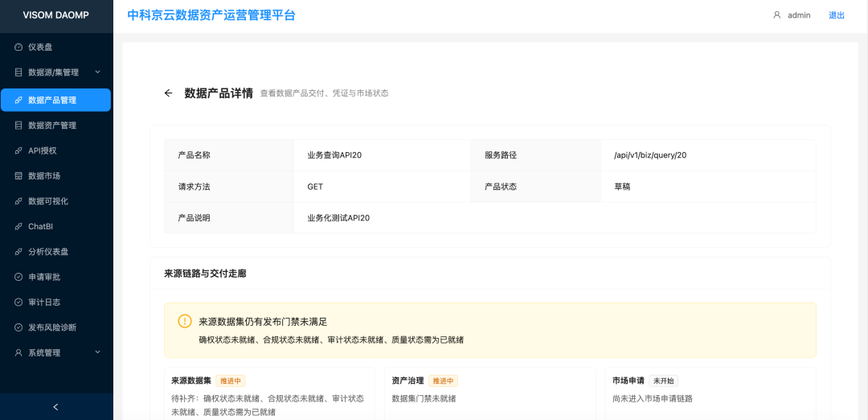868x420 pixels.
Task: Open the 数据可视化 menu item
Action: (56, 201)
